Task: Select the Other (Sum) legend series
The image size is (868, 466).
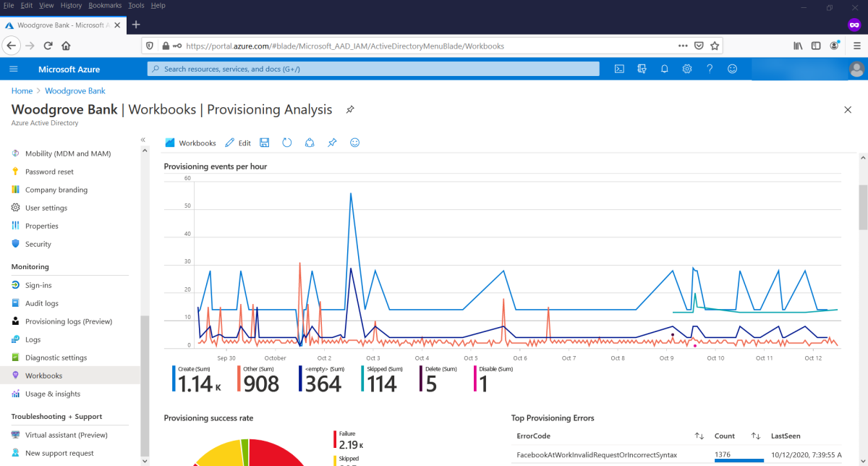Action: (259, 379)
